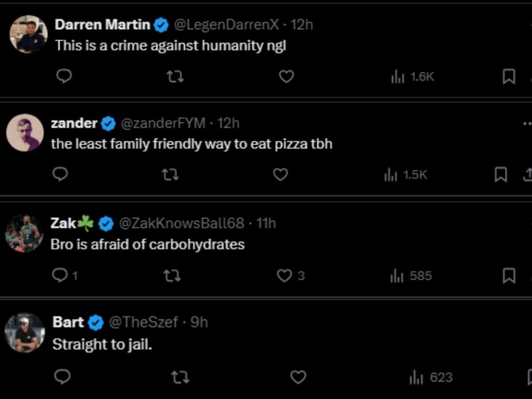
Task: Reply to Bart's 'Straight to jail' tweet
Action: [62, 377]
